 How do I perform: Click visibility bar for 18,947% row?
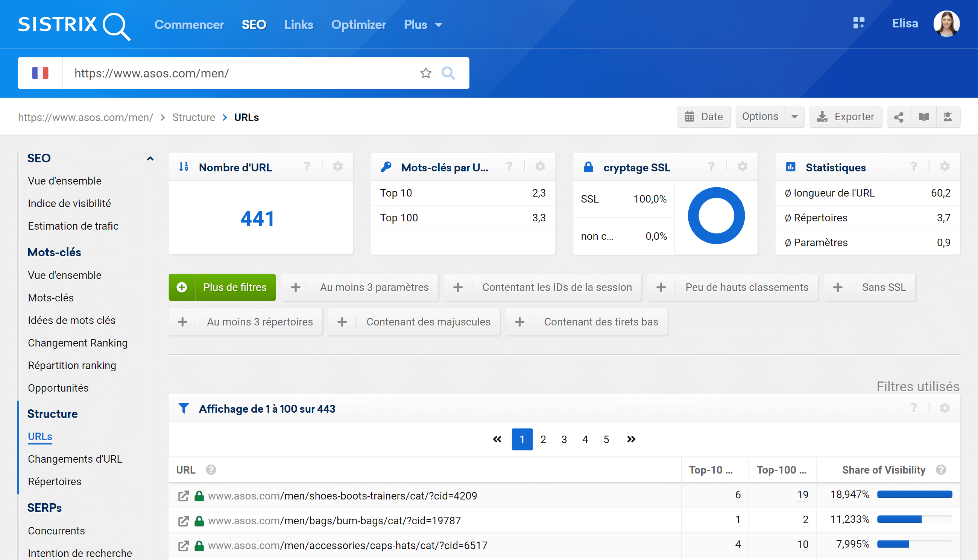[x=914, y=495]
